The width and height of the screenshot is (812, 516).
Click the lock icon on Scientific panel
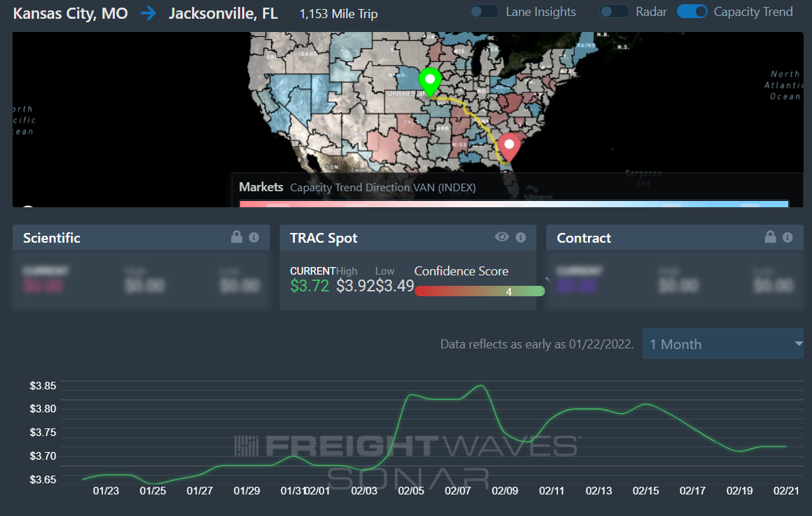coord(237,237)
